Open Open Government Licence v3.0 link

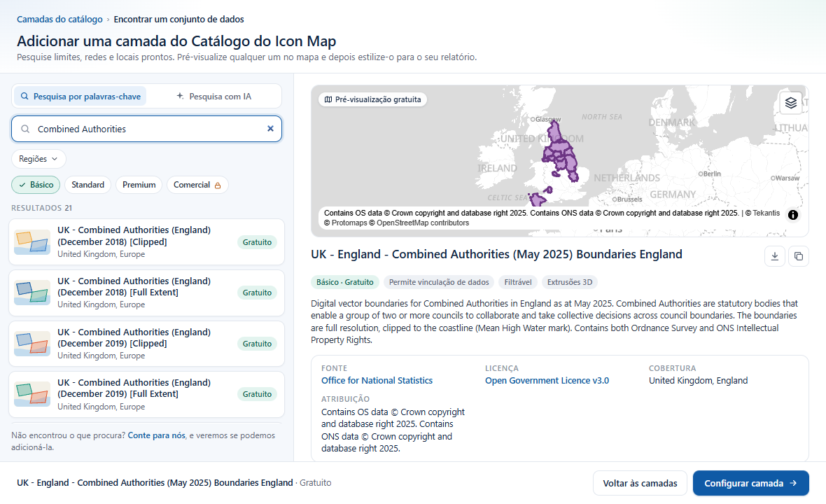(x=547, y=381)
